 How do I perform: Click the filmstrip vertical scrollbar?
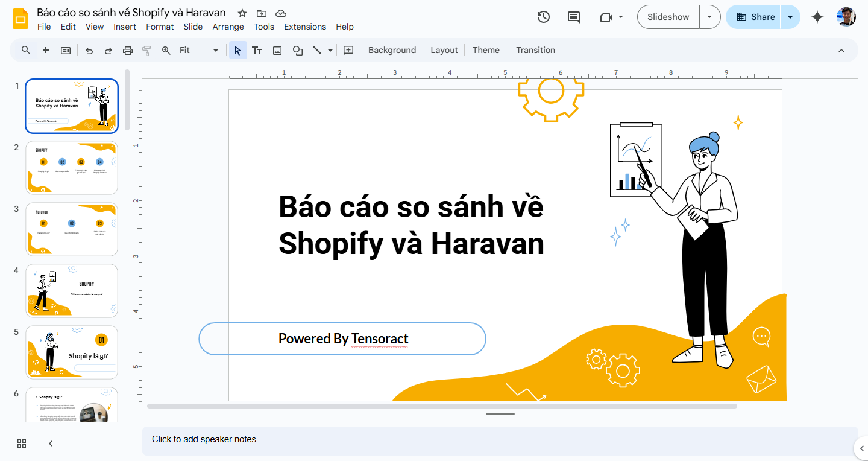pos(127,100)
